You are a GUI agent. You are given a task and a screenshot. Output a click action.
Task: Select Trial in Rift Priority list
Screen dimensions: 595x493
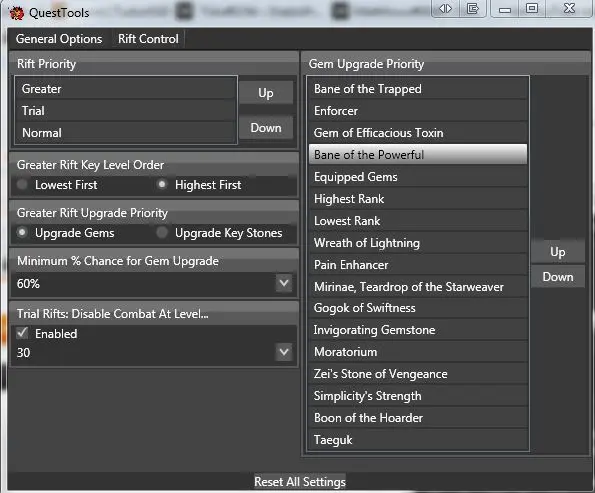click(126, 111)
